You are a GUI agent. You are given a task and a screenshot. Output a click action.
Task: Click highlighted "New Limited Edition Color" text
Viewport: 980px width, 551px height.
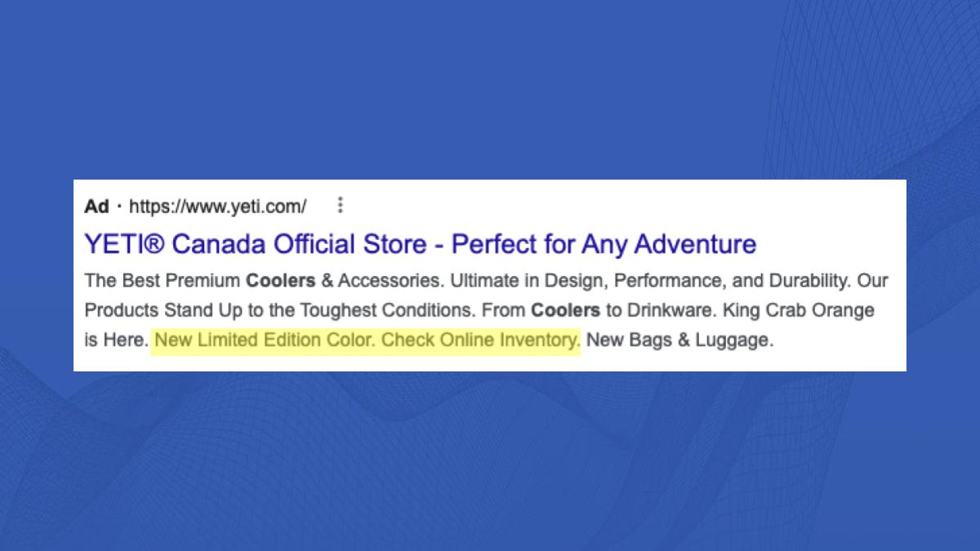tap(265, 340)
